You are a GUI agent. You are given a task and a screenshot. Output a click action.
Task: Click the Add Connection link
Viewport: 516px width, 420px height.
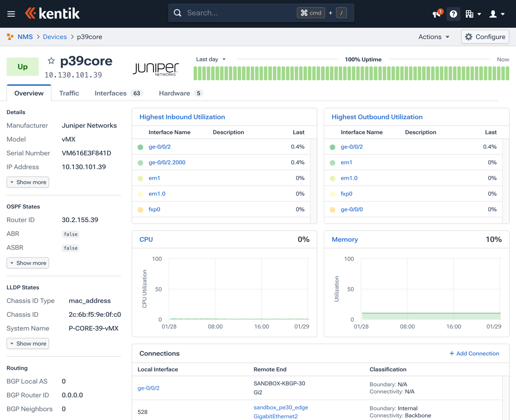(x=474, y=354)
